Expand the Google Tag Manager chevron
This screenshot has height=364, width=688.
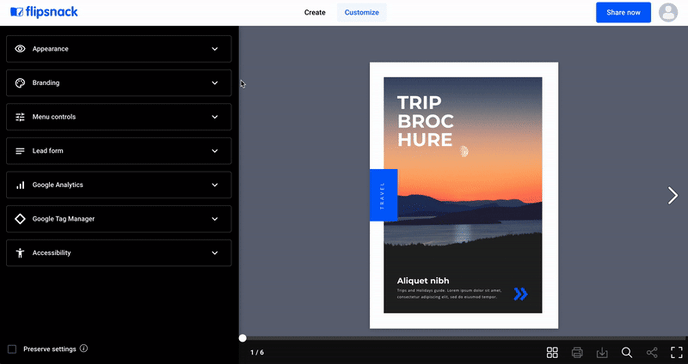click(x=215, y=219)
